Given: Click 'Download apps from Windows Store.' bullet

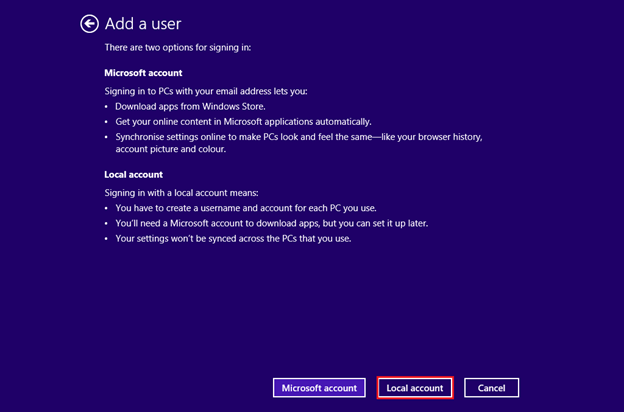Looking at the screenshot, I should tap(190, 106).
